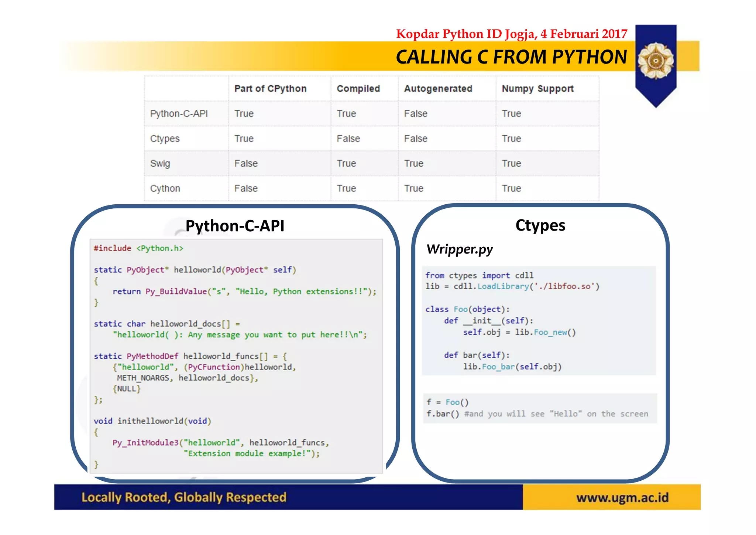Click the 'lib = cdll.LoadLibrary' code line
Image resolution: width=756 pixels, height=535 pixels.
coord(512,286)
